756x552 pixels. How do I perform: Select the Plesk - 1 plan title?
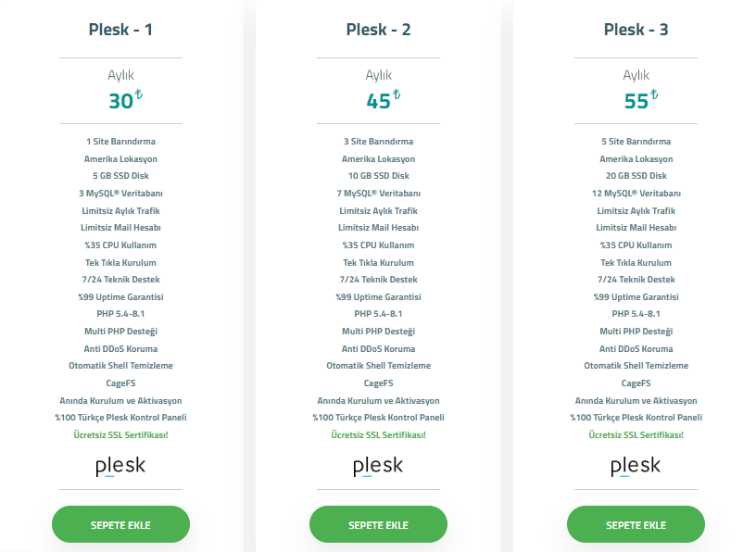(x=120, y=30)
